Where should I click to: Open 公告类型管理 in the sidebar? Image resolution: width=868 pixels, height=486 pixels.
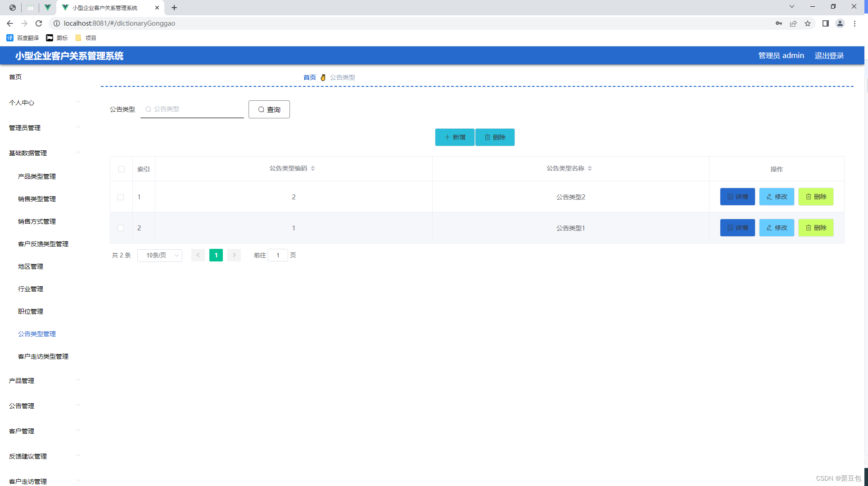37,333
